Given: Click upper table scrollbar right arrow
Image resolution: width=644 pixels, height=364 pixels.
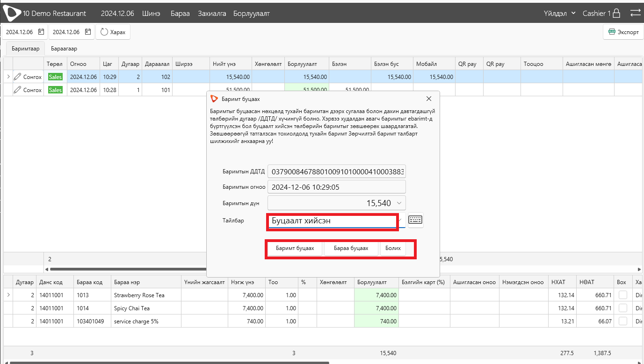Looking at the screenshot, I should coord(639,269).
